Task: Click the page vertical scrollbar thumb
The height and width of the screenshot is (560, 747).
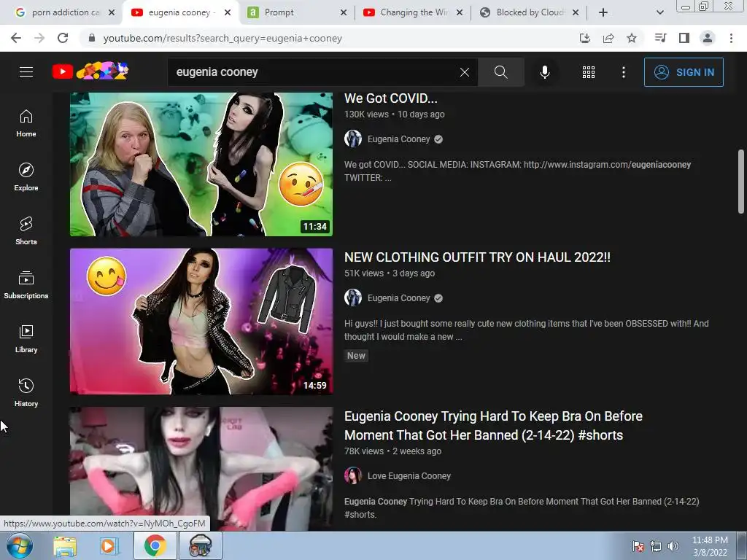Action: tap(741, 182)
